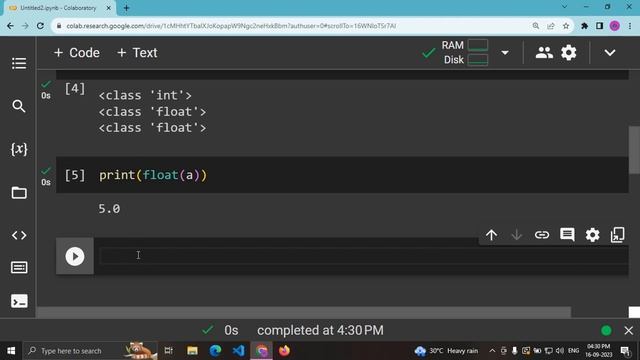Add a comment to the cell
This screenshot has width=640, height=360.
(x=567, y=235)
